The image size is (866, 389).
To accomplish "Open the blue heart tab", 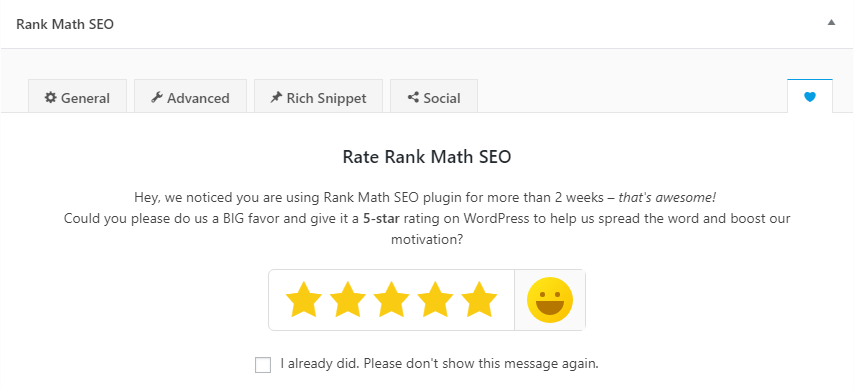I will click(x=810, y=97).
